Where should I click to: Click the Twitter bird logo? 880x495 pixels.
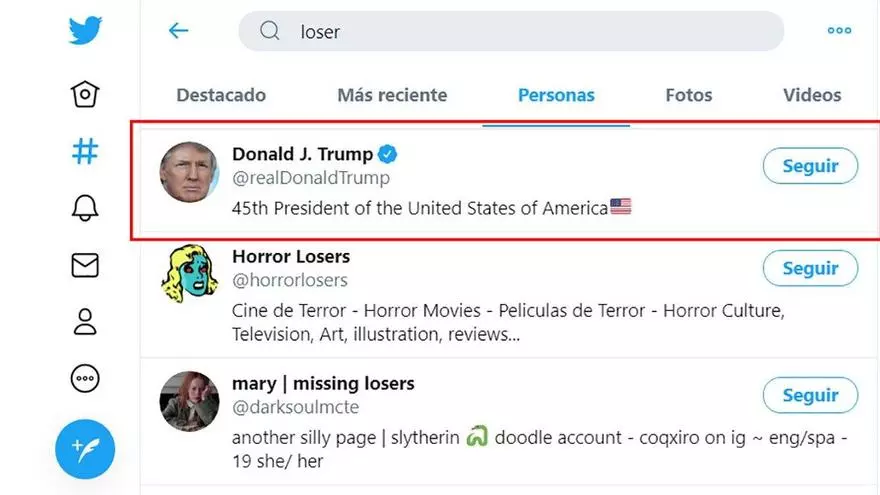click(86, 30)
